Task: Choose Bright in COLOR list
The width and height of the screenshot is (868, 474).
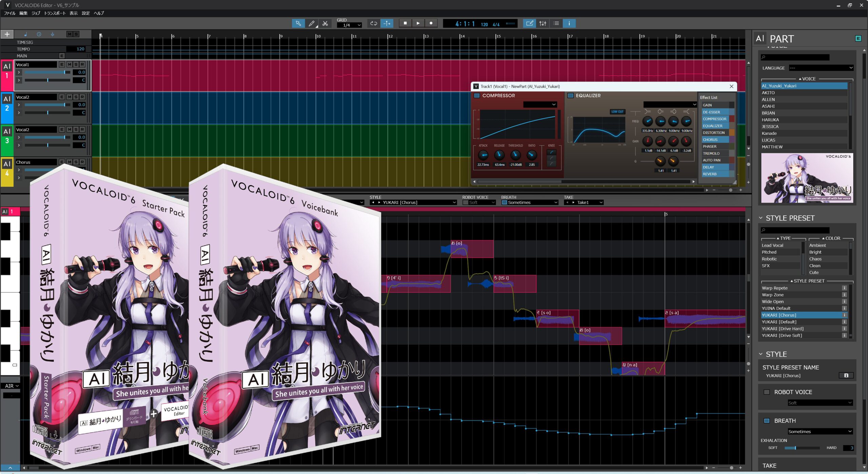Action: [828, 252]
